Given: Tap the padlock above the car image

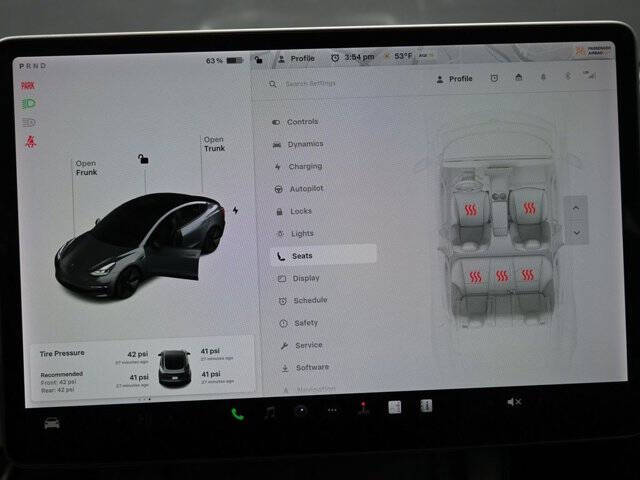Looking at the screenshot, I should coord(143,159).
